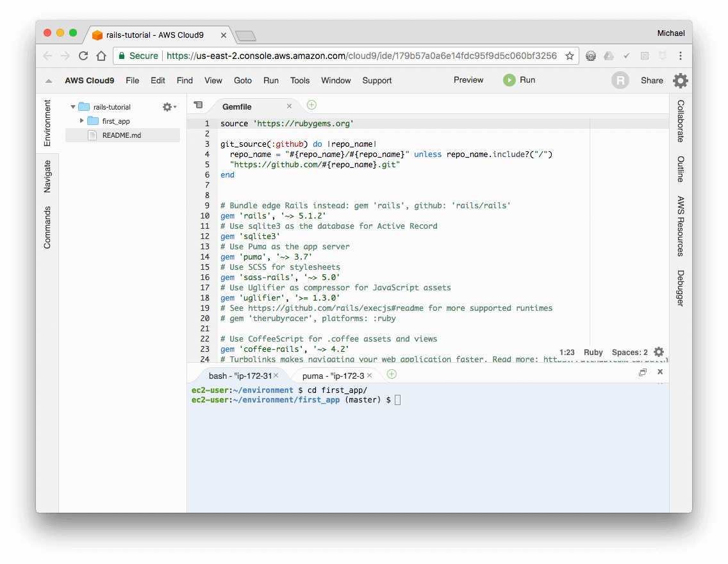The width and height of the screenshot is (728, 564).
Task: Open the Edit menu
Action: coord(158,80)
